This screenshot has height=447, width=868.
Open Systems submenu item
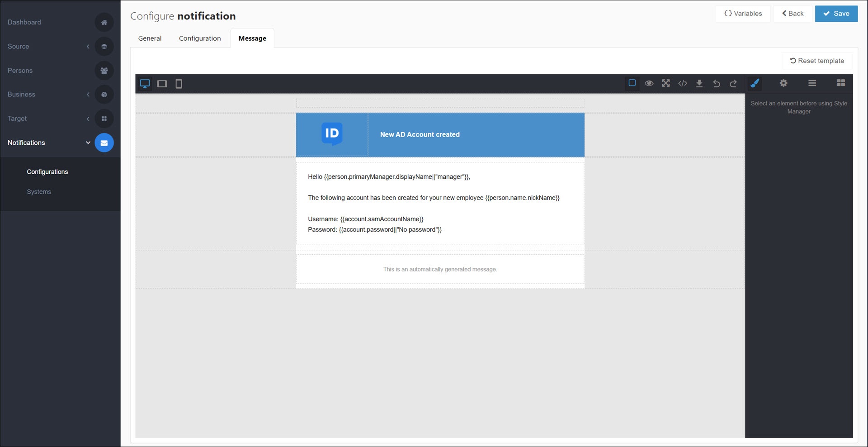39,192
